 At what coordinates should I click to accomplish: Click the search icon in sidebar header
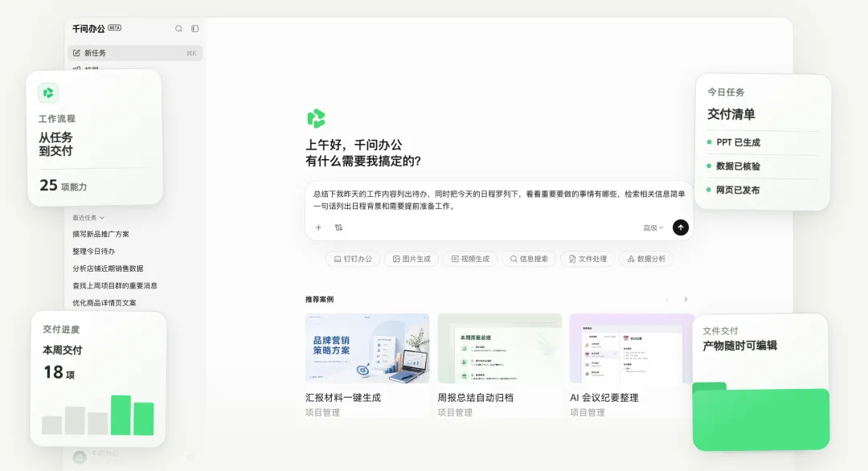178,29
